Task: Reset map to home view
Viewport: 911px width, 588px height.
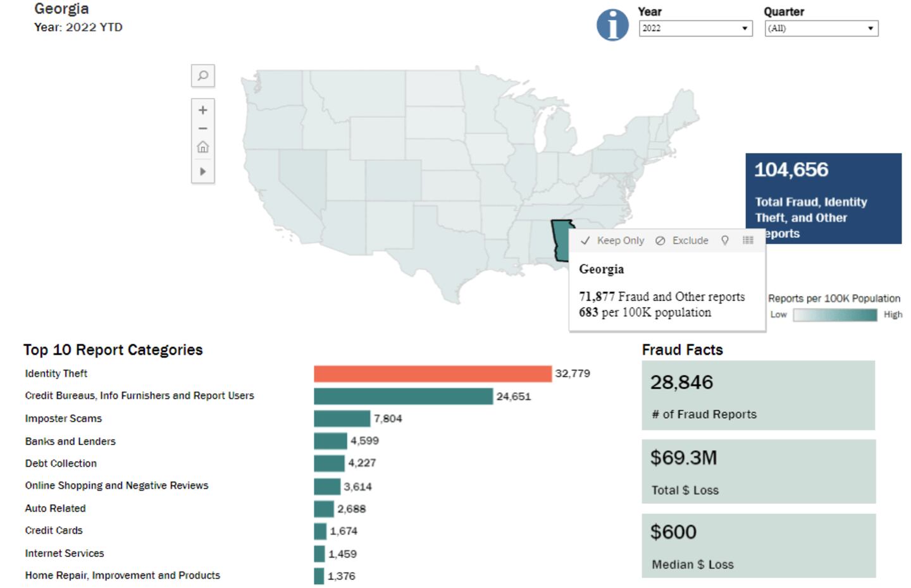Action: click(x=202, y=147)
